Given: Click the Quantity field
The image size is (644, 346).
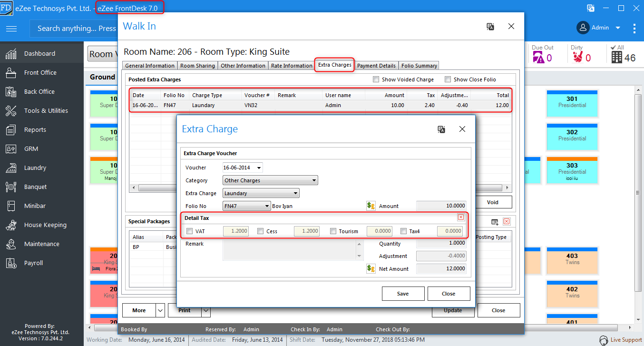Looking at the screenshot, I should coord(441,243).
